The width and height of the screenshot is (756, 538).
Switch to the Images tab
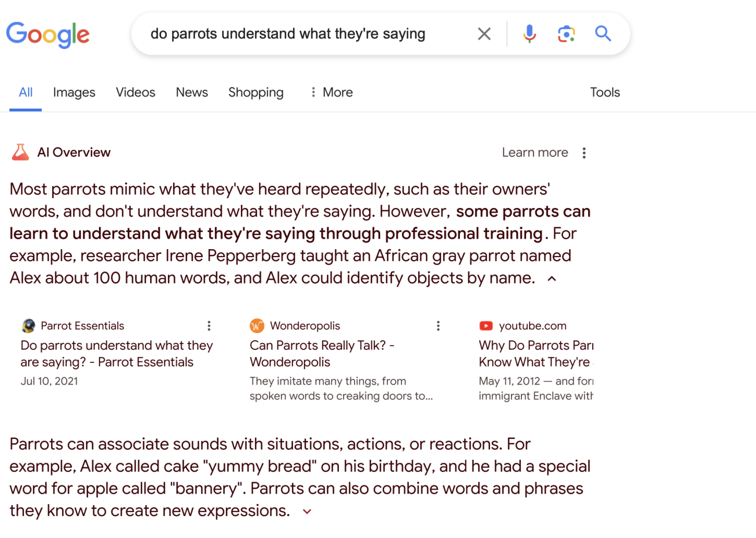[74, 92]
